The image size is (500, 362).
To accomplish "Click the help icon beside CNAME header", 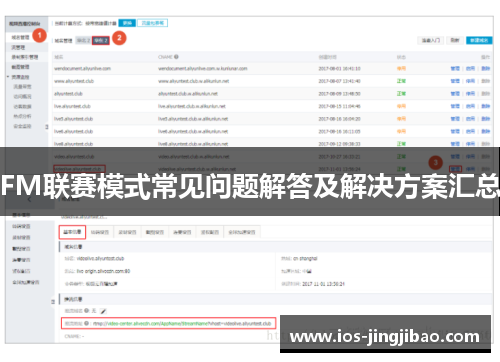I will tap(176, 57).
